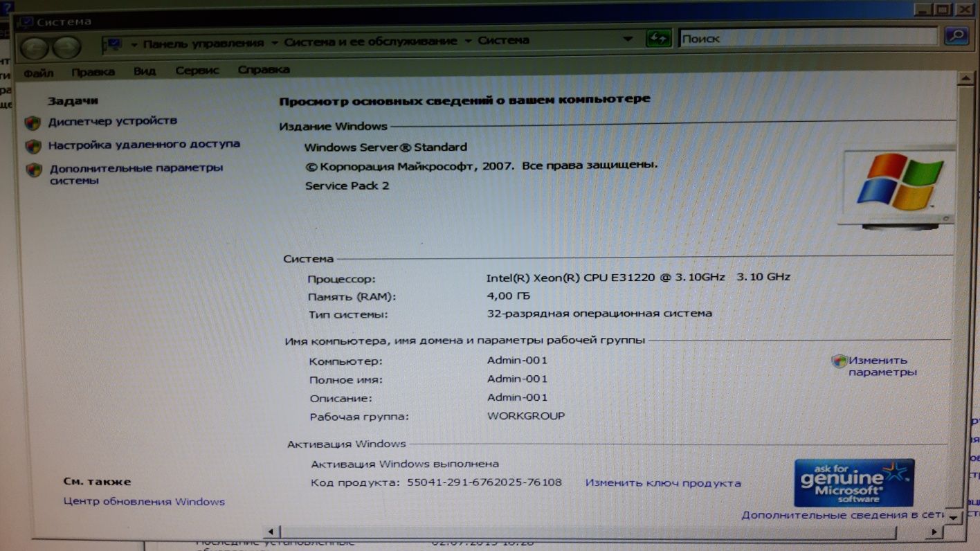Image resolution: width=980 pixels, height=551 pixels.
Task: Click the window system icon in title bar
Action: pos(26,22)
